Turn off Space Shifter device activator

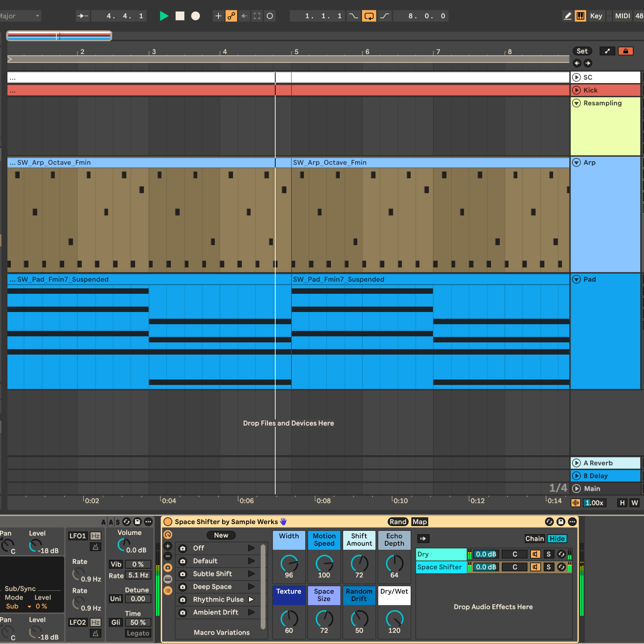point(168,522)
